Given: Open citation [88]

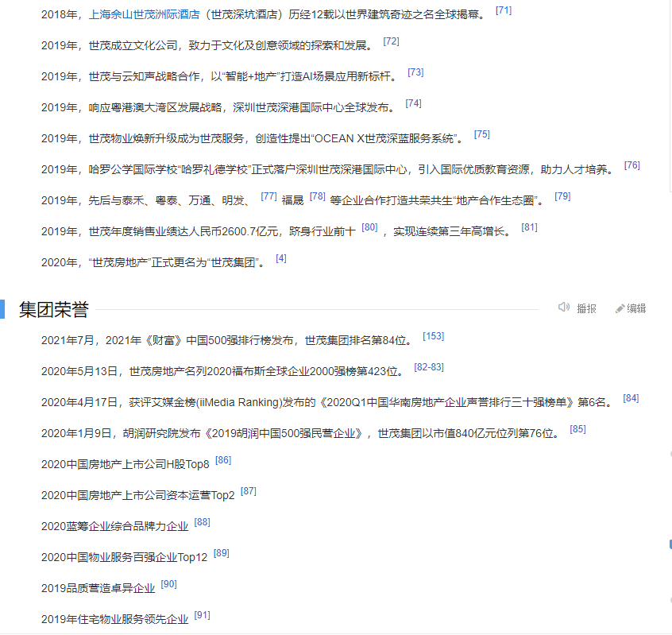Looking at the screenshot, I should tap(202, 522).
